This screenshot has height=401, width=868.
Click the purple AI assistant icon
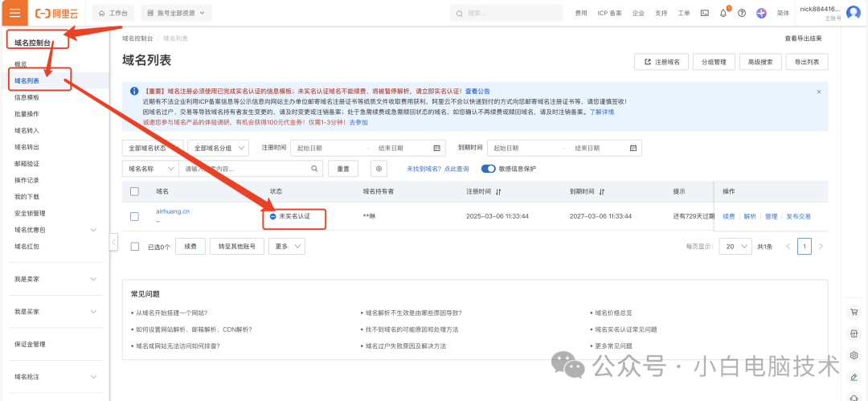[x=761, y=13]
